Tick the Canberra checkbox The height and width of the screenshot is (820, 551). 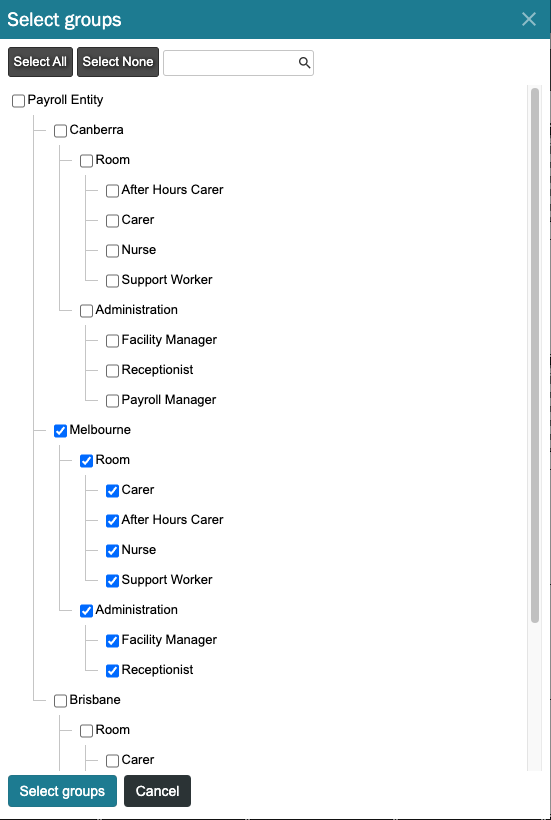click(x=60, y=131)
